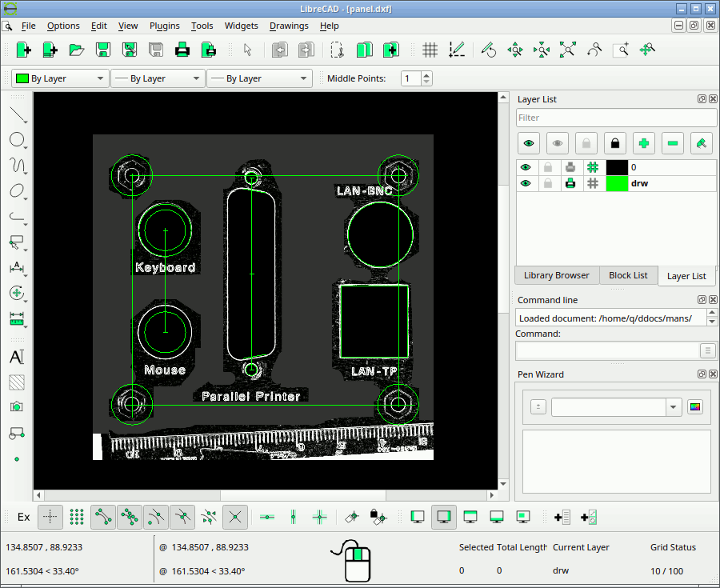The width and height of the screenshot is (720, 588).
Task: Select the Polyline tool
Action: coord(18,216)
